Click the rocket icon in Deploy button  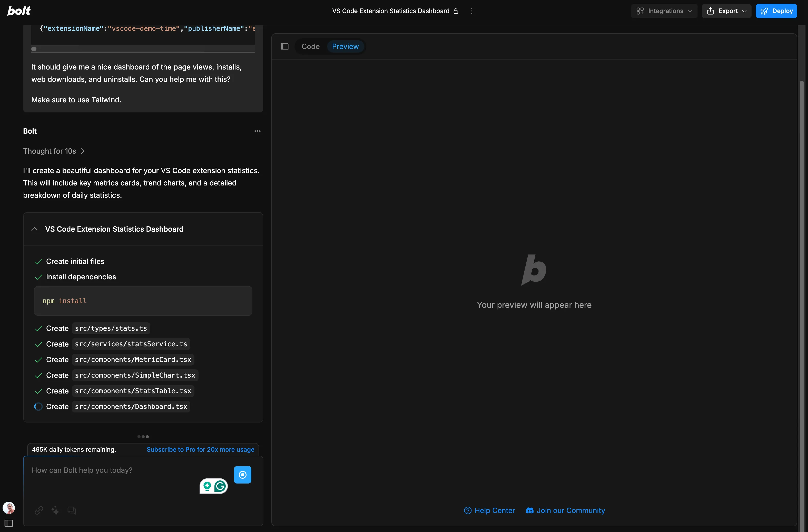coord(764,11)
